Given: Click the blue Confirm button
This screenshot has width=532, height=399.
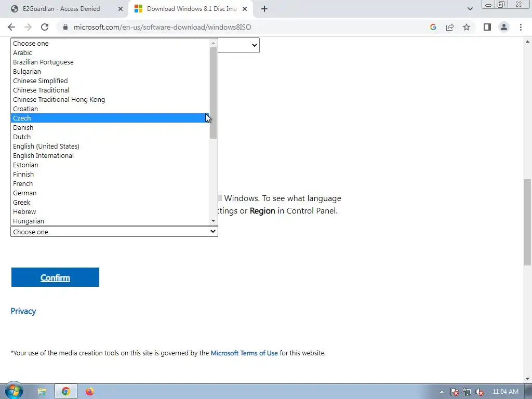Looking at the screenshot, I should tap(55, 277).
